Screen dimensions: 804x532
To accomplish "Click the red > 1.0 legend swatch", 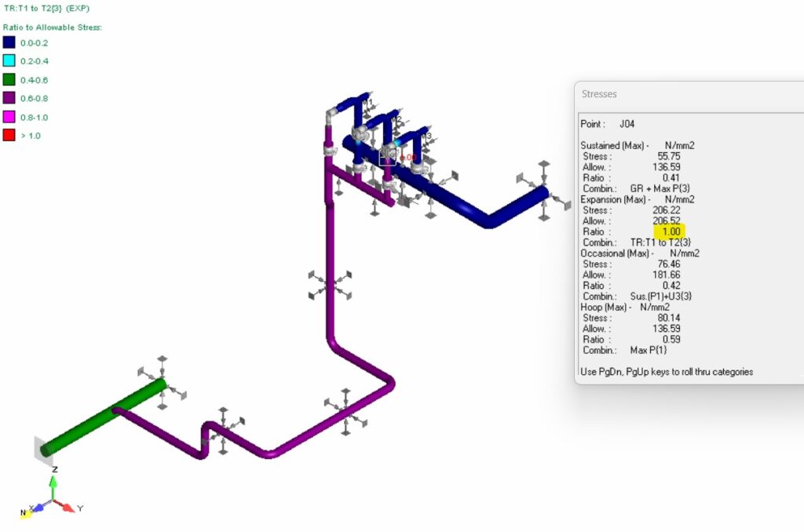I will (9, 136).
